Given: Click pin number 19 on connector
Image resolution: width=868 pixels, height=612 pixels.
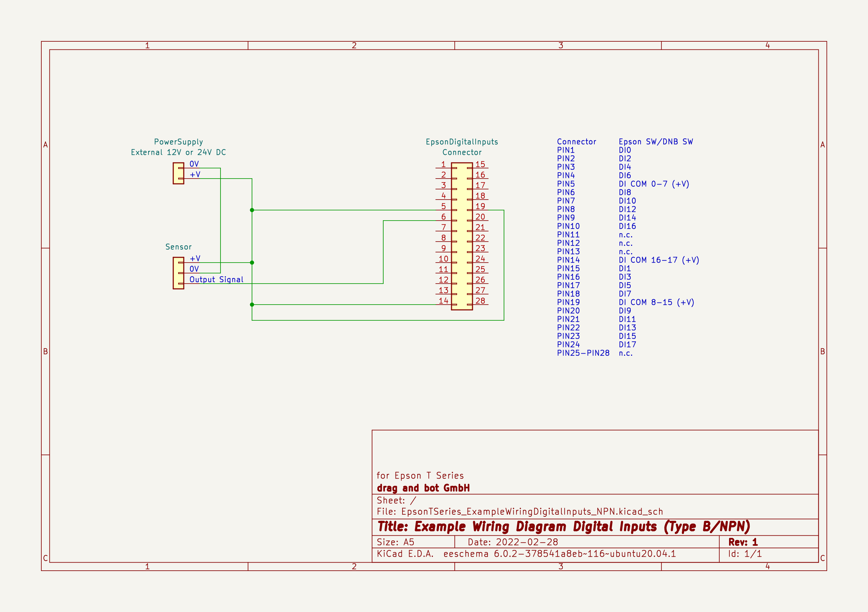Looking at the screenshot, I should [x=480, y=206].
